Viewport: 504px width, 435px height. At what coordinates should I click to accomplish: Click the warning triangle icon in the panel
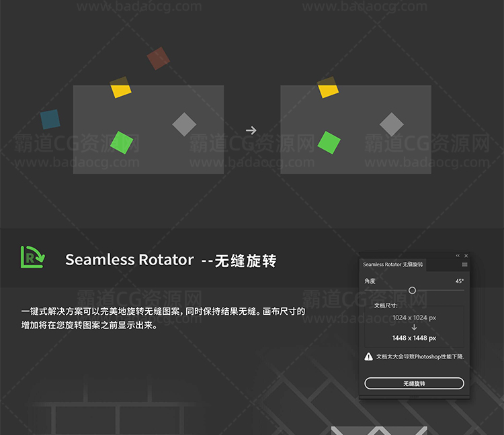tap(368, 356)
